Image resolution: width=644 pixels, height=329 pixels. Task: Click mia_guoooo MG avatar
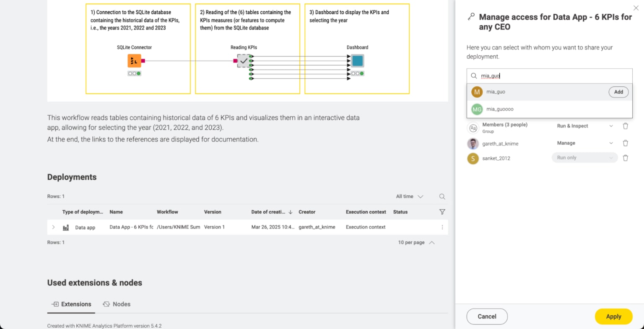[477, 109]
